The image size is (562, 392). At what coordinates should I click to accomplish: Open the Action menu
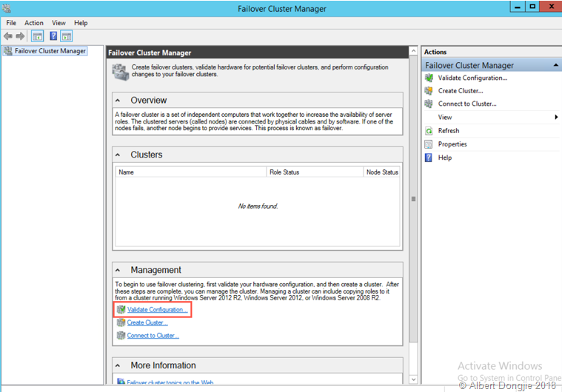(x=34, y=23)
